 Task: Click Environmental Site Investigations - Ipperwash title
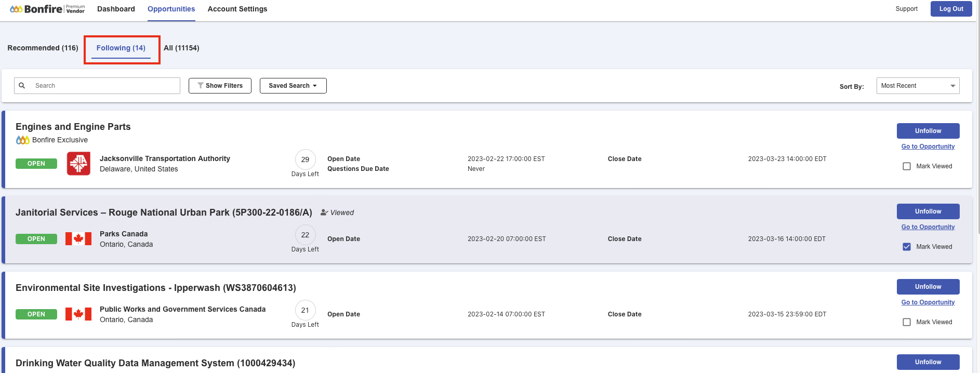(x=156, y=288)
